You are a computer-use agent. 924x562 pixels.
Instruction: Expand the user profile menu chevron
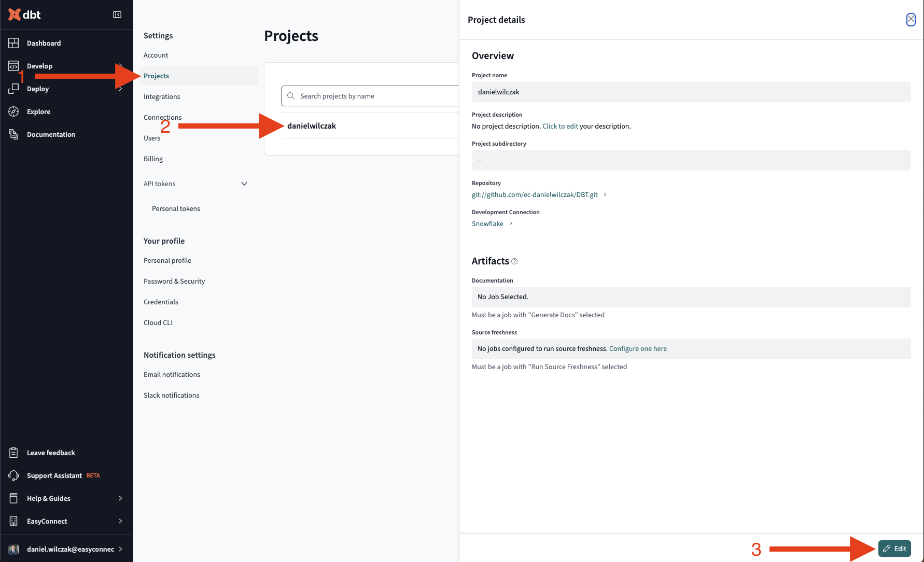(120, 549)
